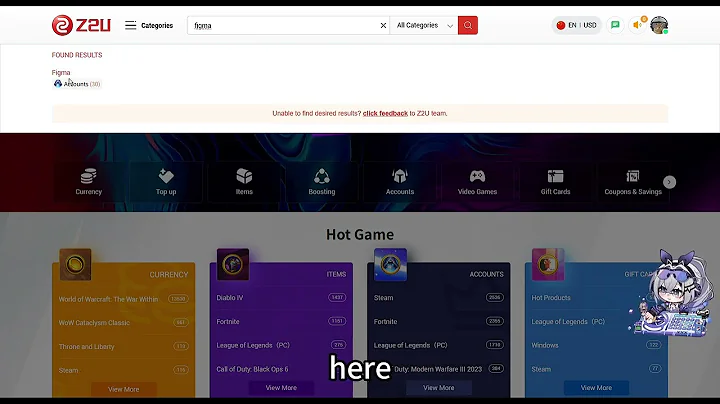Click View More in Gift Cards card
The height and width of the screenshot is (404, 720).
point(596,388)
